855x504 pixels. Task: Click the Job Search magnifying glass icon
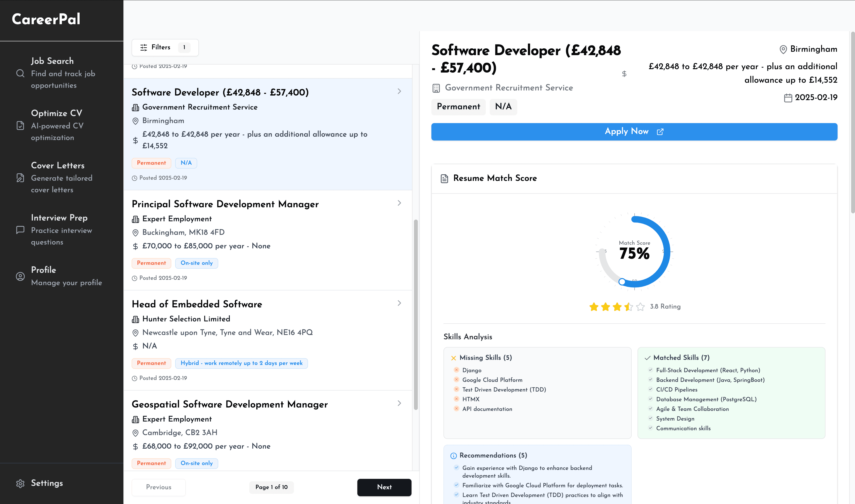click(20, 74)
